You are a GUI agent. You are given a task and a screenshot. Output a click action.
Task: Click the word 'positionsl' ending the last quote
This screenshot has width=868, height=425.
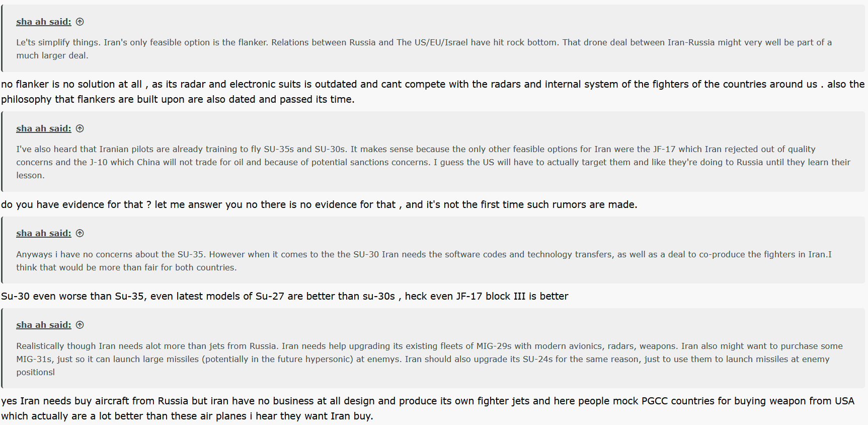pyautogui.click(x=35, y=372)
